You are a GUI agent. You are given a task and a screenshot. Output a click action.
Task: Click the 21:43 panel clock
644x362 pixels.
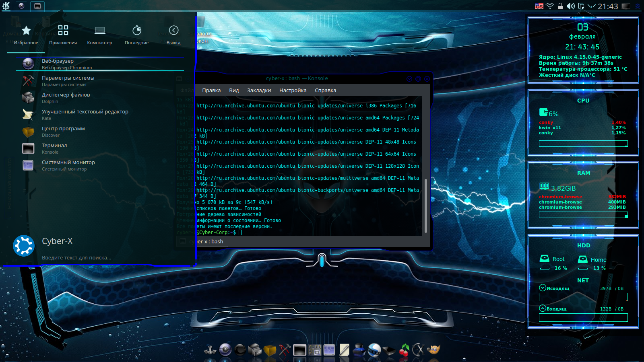[608, 6]
